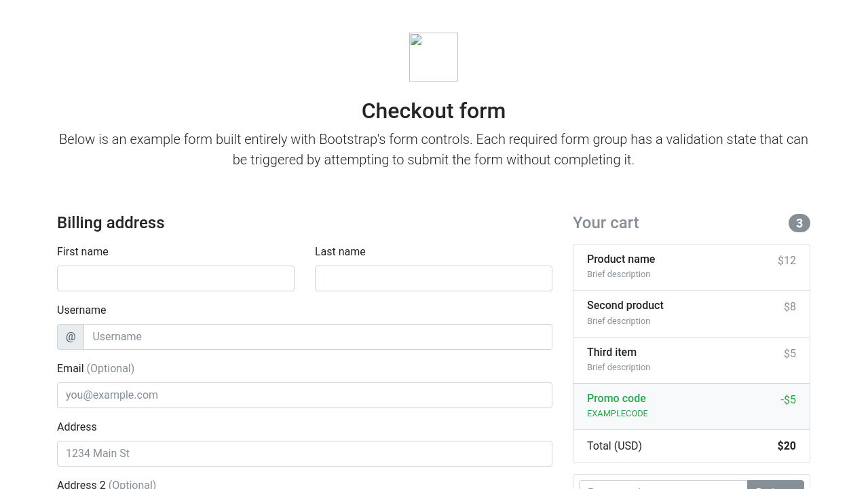
Task: Click into the Username text box
Action: [x=318, y=337]
